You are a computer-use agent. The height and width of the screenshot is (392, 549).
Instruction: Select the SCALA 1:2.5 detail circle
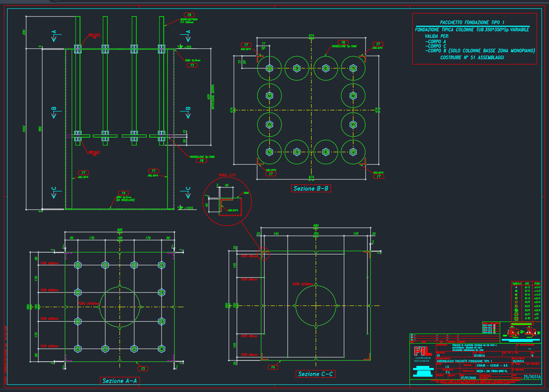click(227, 201)
